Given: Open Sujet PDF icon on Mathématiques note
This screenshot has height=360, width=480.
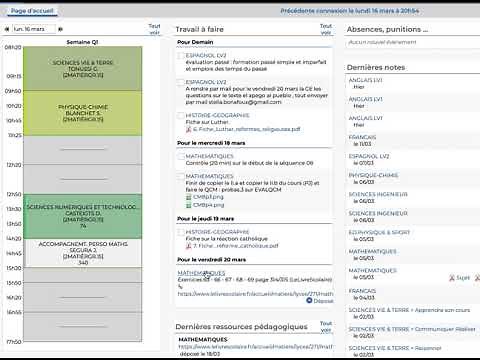Looking at the screenshot, I should click(x=452, y=278).
